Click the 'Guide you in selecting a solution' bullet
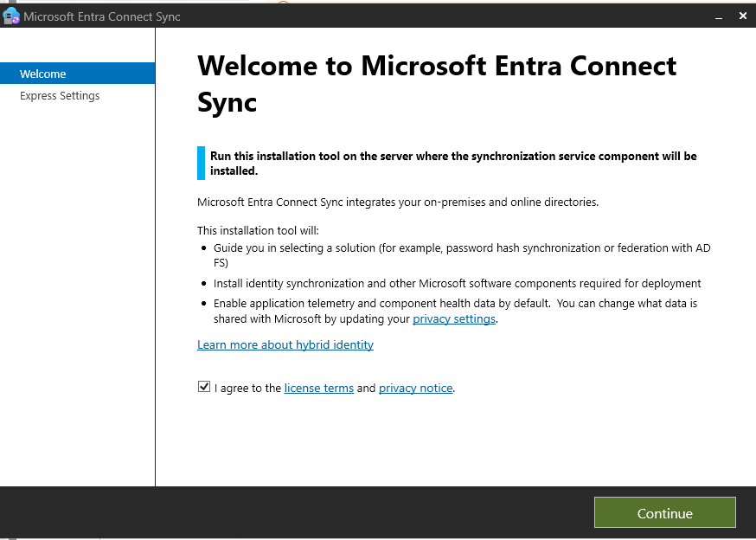 coord(462,254)
